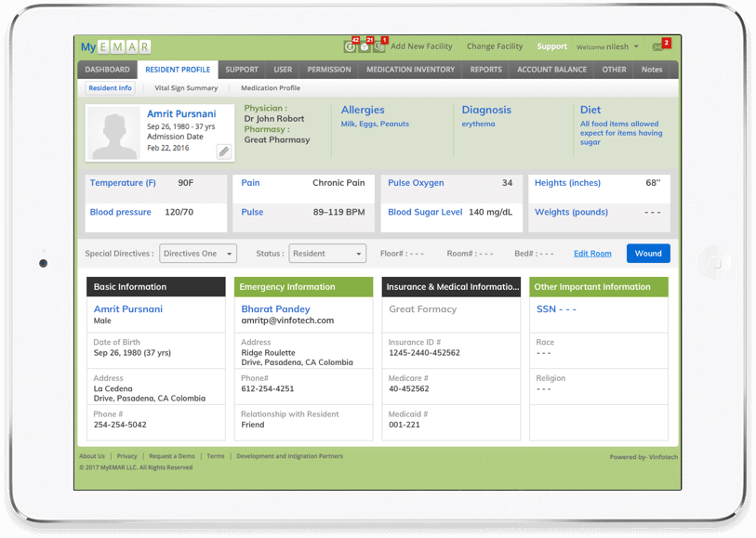756x538 pixels.
Task: Open the SUPPORT tab in navigation bar
Action: 242,70
